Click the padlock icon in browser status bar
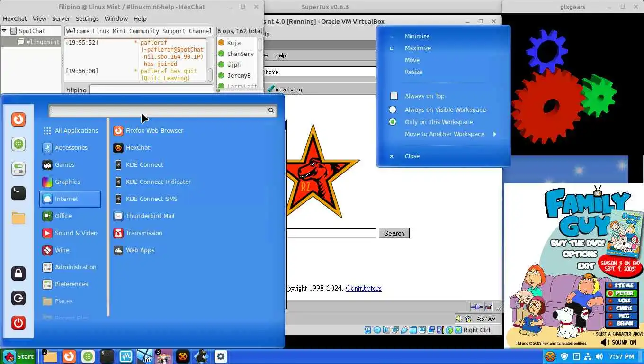The width and height of the screenshot is (644, 364). tap(488, 307)
